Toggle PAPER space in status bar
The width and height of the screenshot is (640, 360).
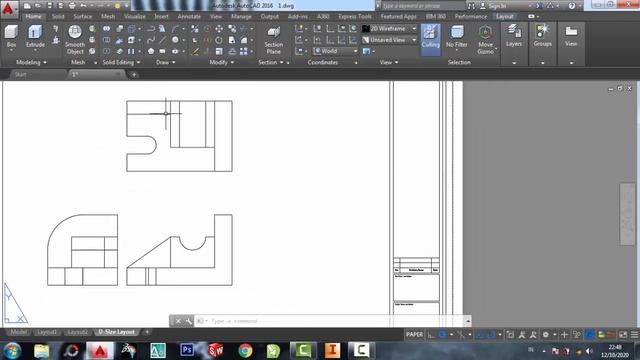[x=414, y=335]
